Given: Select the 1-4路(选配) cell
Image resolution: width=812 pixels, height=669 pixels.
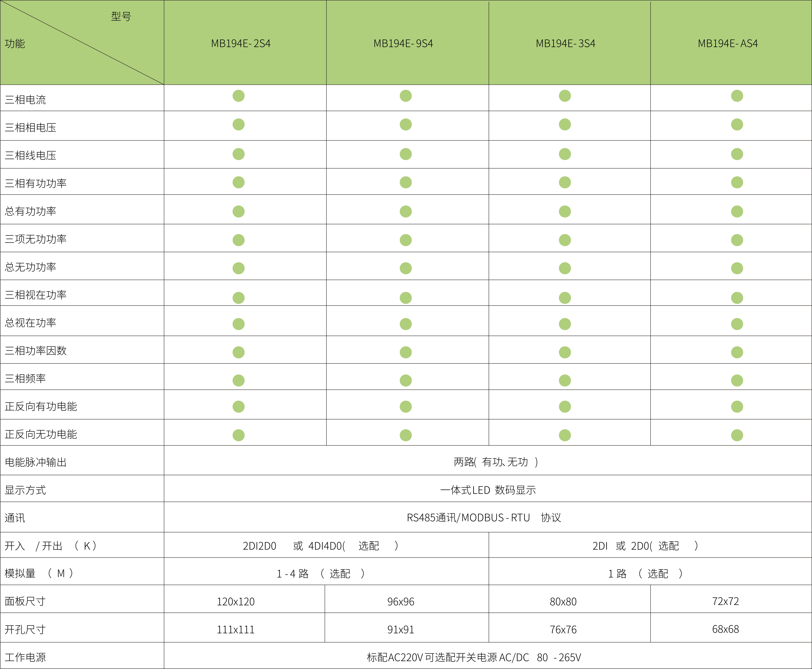Looking at the screenshot, I should 321,574.
